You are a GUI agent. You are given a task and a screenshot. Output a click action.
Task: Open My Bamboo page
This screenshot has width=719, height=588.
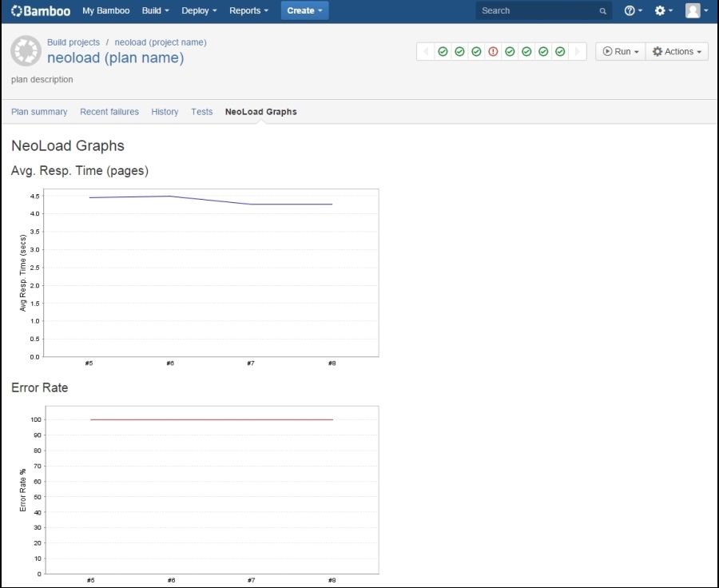coord(106,10)
